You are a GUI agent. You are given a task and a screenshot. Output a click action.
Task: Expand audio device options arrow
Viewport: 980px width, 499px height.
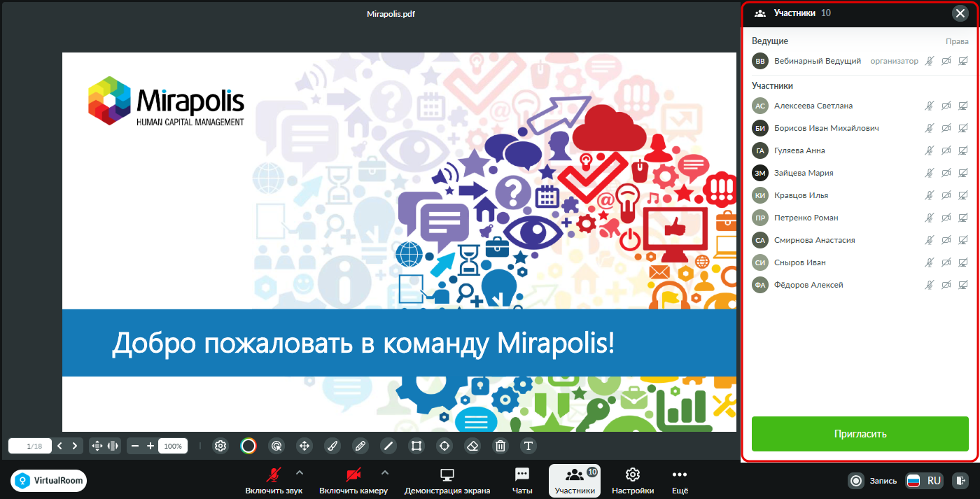(x=300, y=472)
